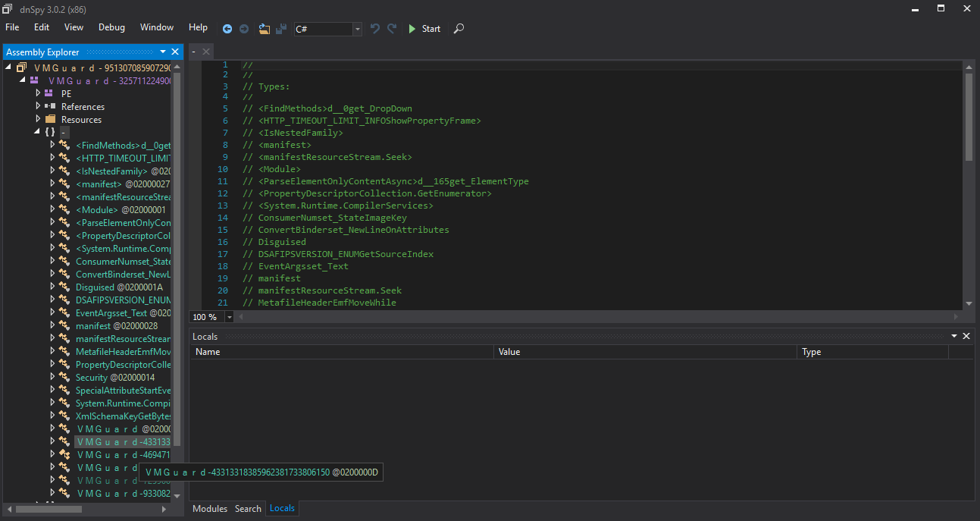Switch to the Modules tab
The width and height of the screenshot is (980, 521).
[x=210, y=508]
